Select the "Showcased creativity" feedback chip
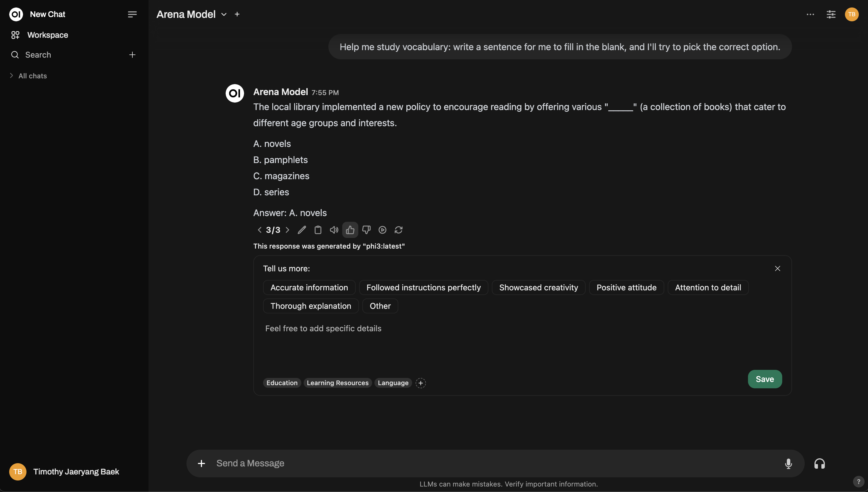 coord(538,287)
